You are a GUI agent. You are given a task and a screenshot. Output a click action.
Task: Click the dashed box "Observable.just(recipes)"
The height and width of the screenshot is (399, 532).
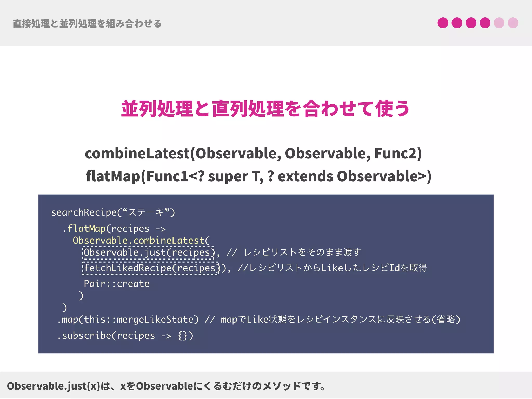pos(148,253)
